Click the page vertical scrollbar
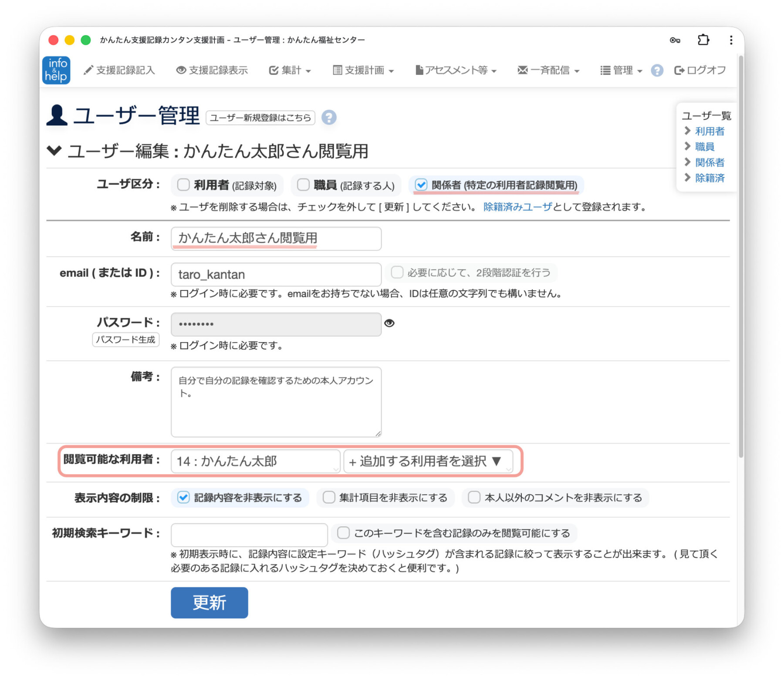The height and width of the screenshot is (680, 784). [x=741, y=257]
